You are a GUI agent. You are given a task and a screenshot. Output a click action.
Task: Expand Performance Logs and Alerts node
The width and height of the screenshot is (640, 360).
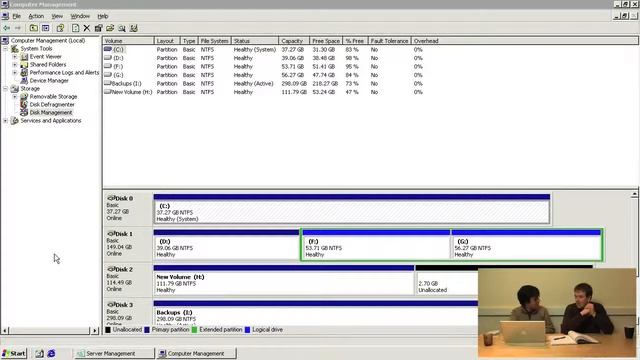click(15, 73)
